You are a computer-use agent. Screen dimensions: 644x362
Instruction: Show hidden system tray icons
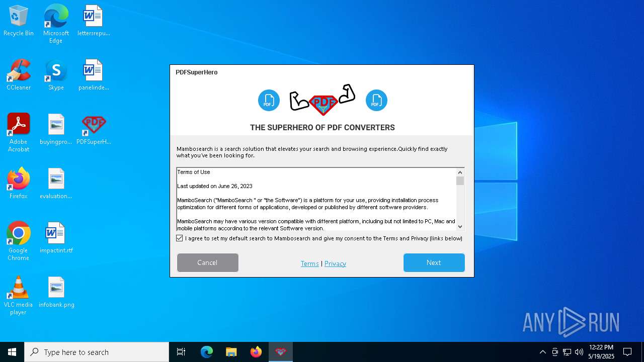(x=542, y=352)
